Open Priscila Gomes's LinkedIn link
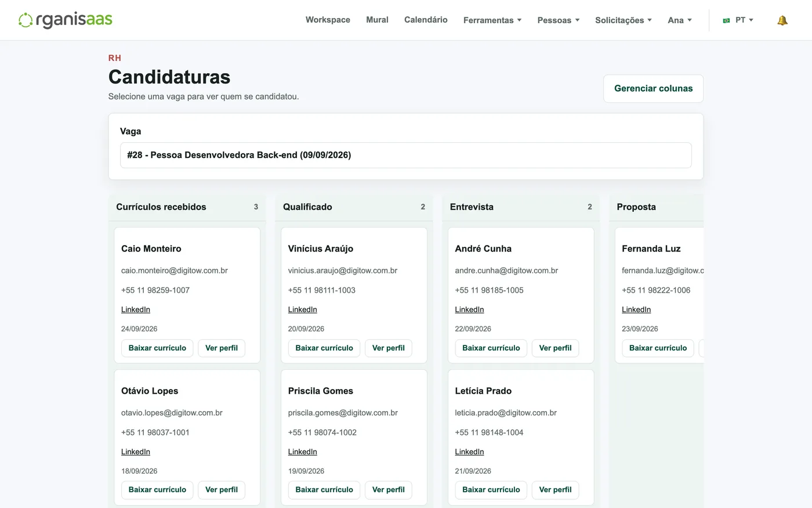The width and height of the screenshot is (812, 508). pyautogui.click(x=303, y=452)
